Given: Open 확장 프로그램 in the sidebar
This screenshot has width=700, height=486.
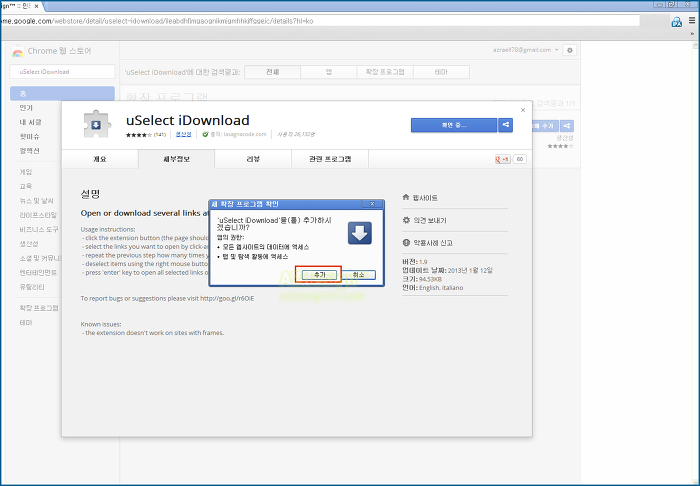Looking at the screenshot, I should point(39,308).
